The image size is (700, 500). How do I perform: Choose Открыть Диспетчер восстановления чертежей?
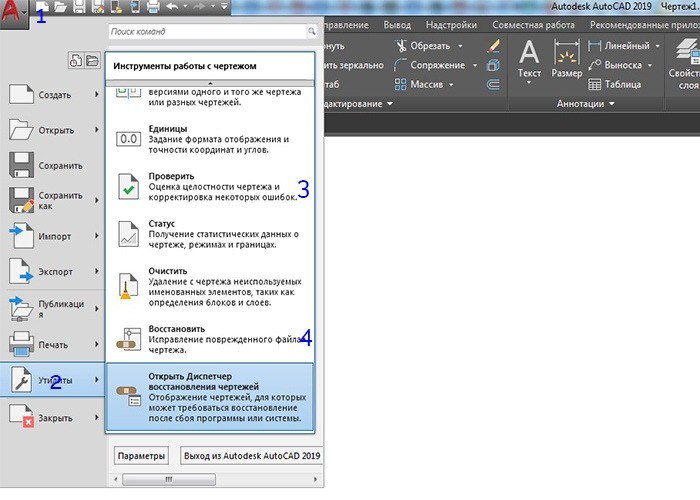(x=210, y=397)
